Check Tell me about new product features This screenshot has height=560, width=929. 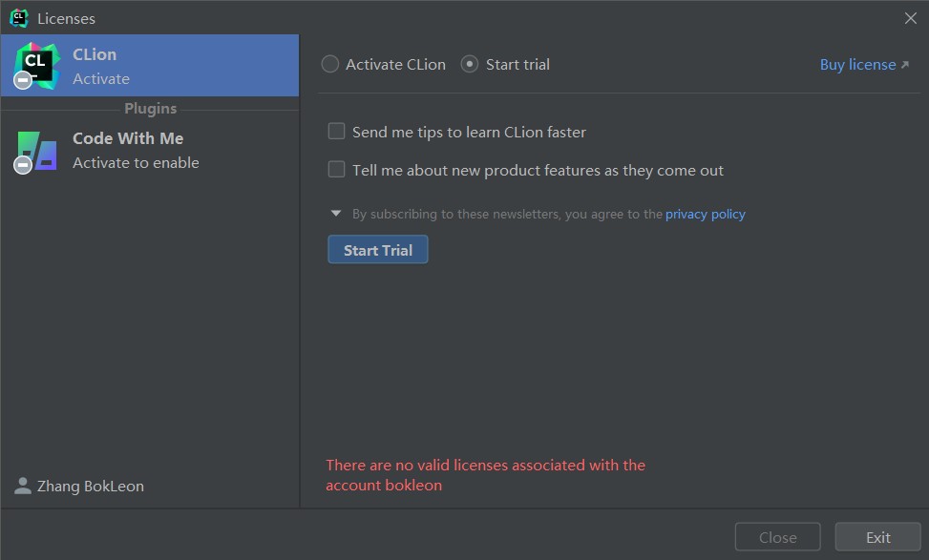point(336,169)
